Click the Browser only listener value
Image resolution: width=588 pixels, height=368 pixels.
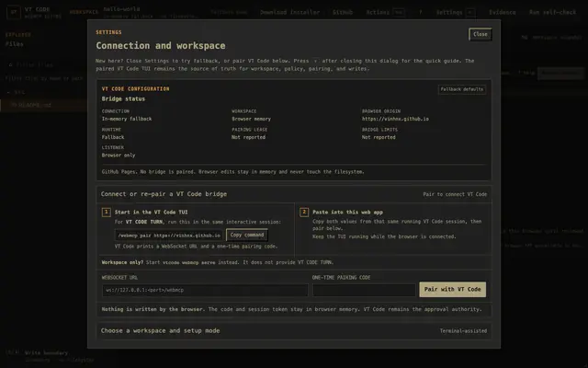coord(119,155)
